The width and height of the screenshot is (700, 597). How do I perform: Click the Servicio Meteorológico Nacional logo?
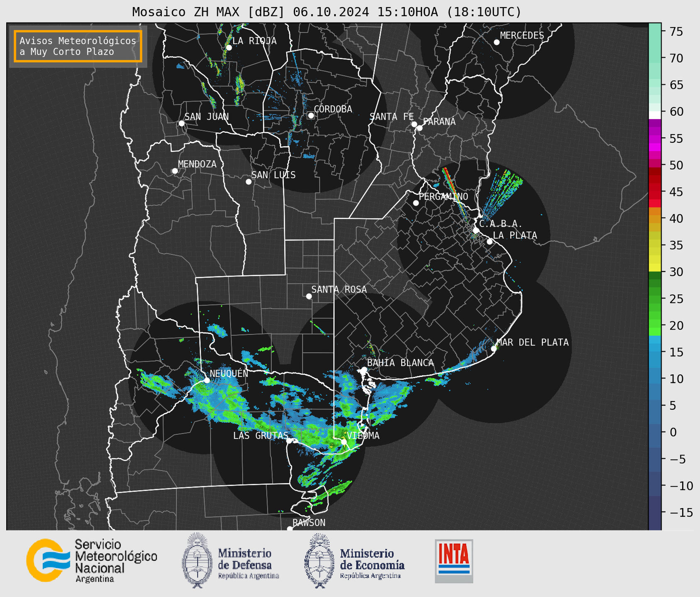pos(92,561)
